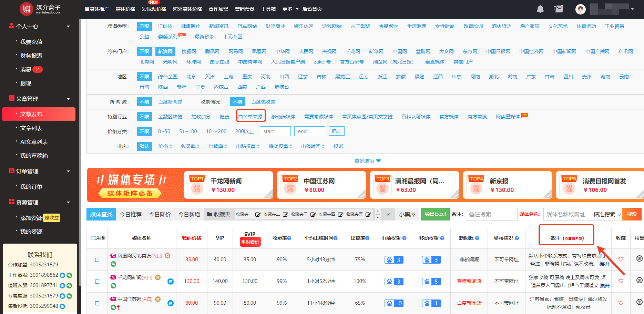The width and height of the screenshot is (644, 314).
Task: Switch to 媒体查找 tab
Action: pyautogui.click(x=101, y=214)
